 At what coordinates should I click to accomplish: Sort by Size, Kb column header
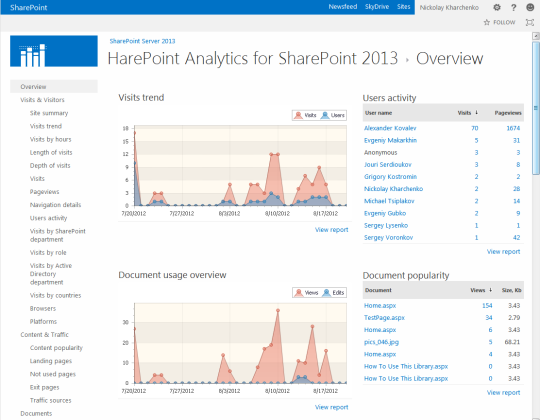(511, 290)
